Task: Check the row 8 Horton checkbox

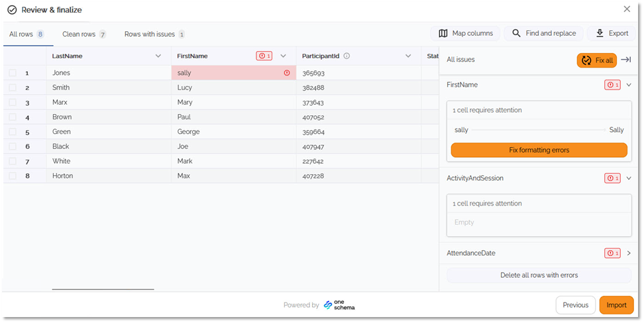Action: 13,176
